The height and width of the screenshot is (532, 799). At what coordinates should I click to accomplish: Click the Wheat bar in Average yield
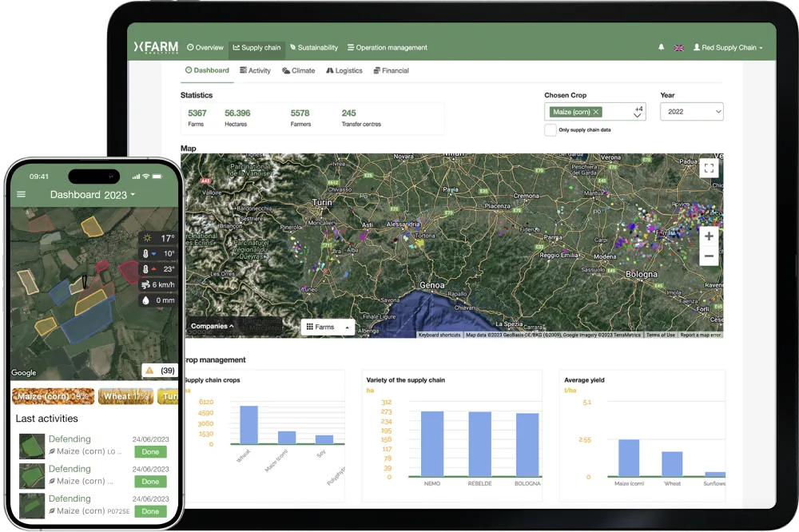pos(672,464)
